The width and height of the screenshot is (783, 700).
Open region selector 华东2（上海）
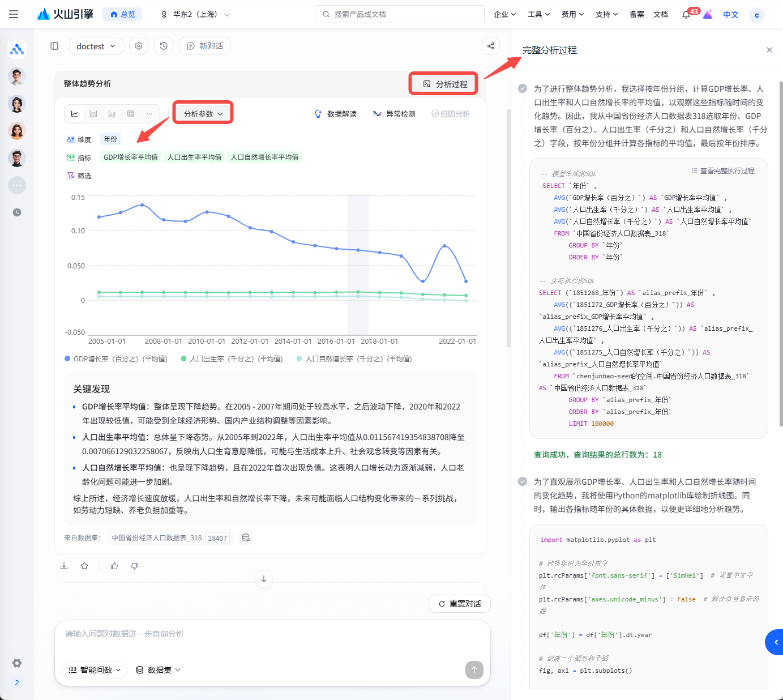(x=196, y=14)
